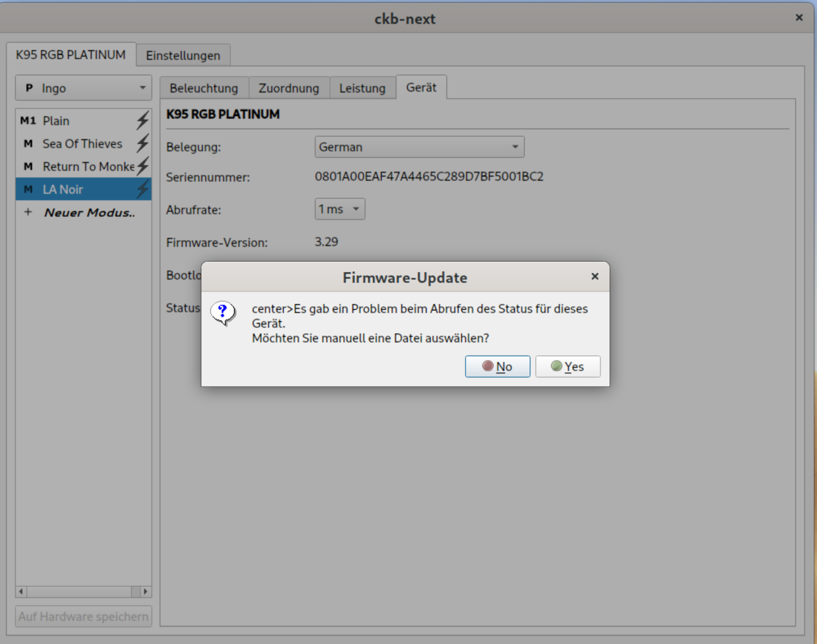817x644 pixels.
Task: Open the German keyboard layout dropdown
Action: click(x=419, y=147)
